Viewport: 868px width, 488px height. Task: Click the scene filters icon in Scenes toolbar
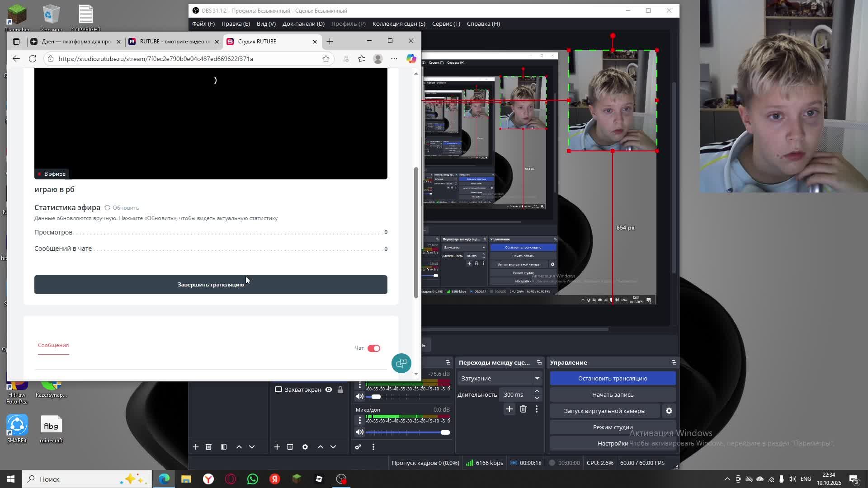coord(224,447)
